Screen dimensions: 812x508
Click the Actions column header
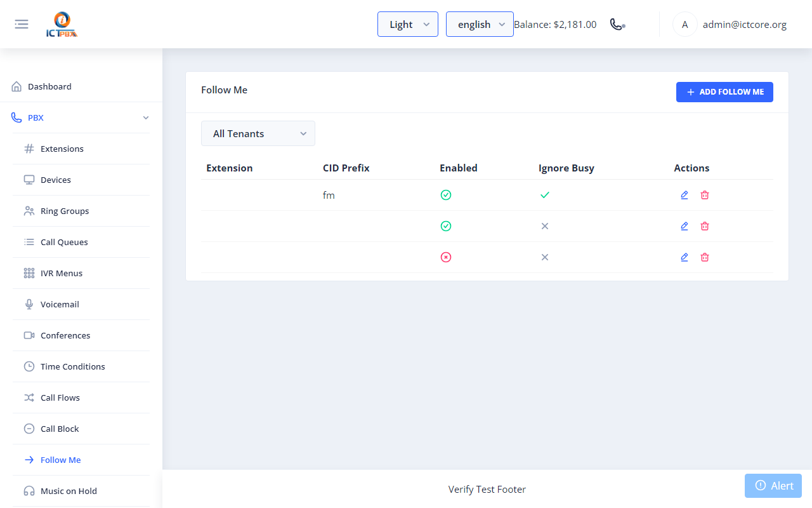(x=691, y=168)
